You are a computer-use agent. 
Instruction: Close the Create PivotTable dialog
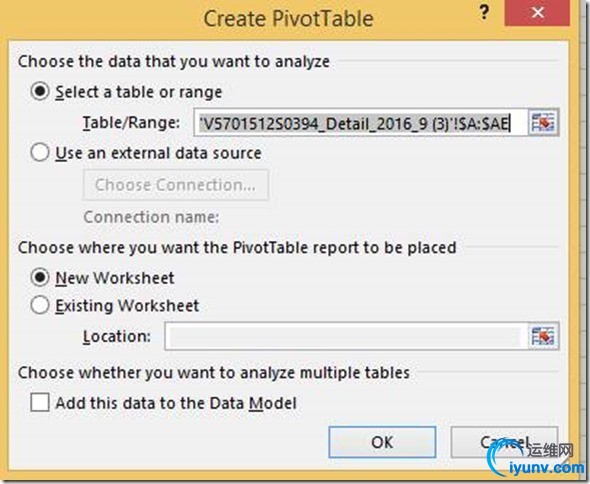537,13
